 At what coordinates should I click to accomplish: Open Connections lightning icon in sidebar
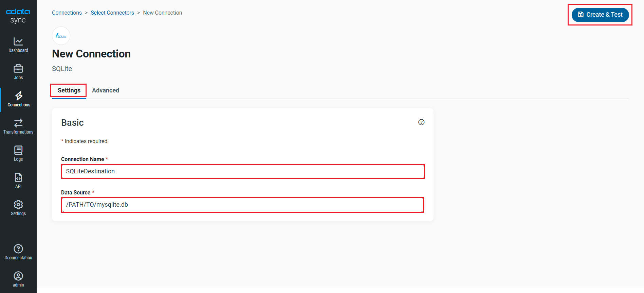19,96
